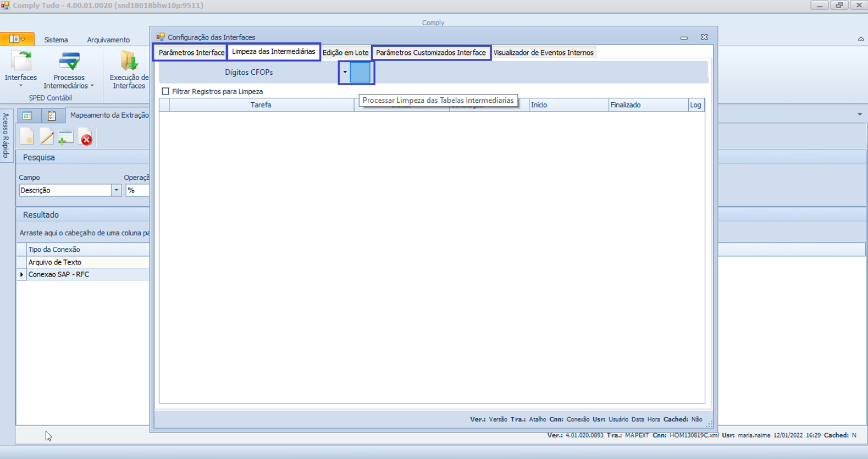Open the Parâmetros Customizados Interface tab
Image resolution: width=868 pixels, height=459 pixels.
[431, 53]
